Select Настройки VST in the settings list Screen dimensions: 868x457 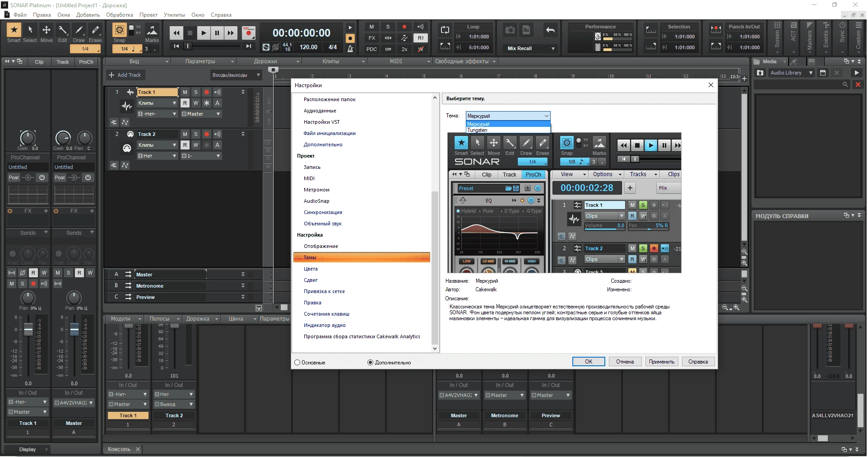pos(322,122)
